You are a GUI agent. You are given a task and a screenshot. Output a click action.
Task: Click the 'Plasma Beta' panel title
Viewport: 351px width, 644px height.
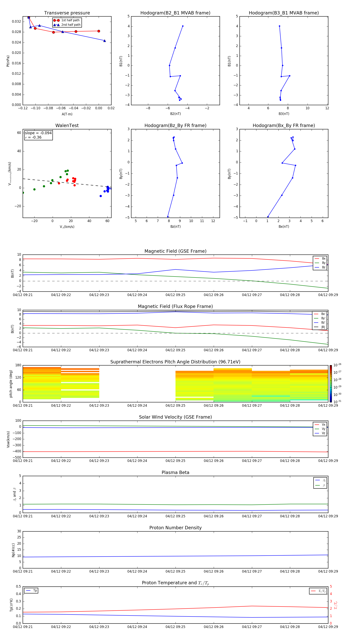175,472
